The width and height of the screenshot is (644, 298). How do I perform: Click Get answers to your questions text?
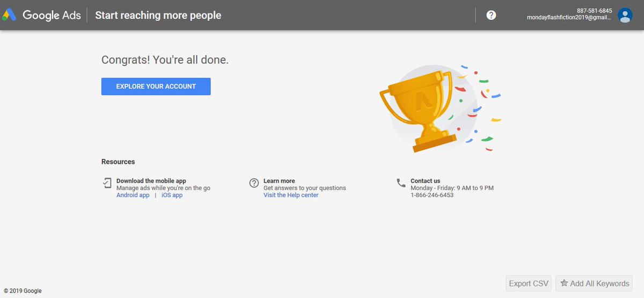305,188
